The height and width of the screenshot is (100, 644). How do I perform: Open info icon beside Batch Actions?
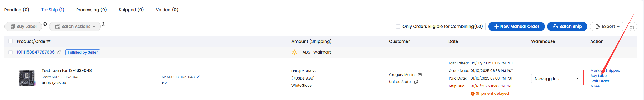(x=103, y=24)
